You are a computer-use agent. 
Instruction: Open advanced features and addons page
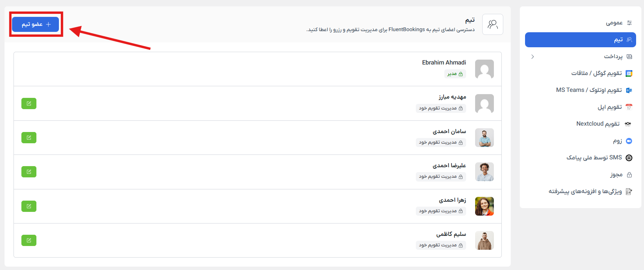point(585,192)
